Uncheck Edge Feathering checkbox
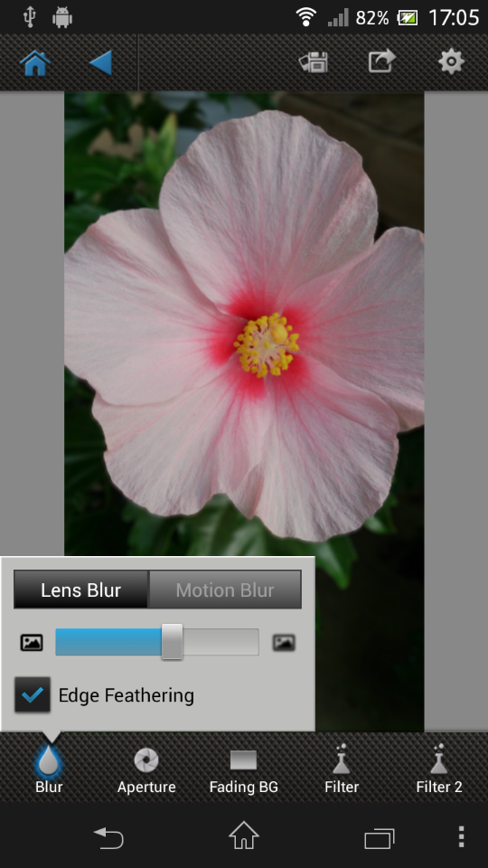This screenshot has height=868, width=488. coord(33,694)
